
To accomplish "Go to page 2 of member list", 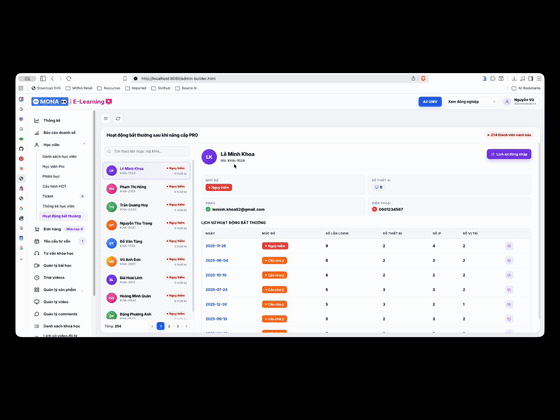I will point(169,326).
